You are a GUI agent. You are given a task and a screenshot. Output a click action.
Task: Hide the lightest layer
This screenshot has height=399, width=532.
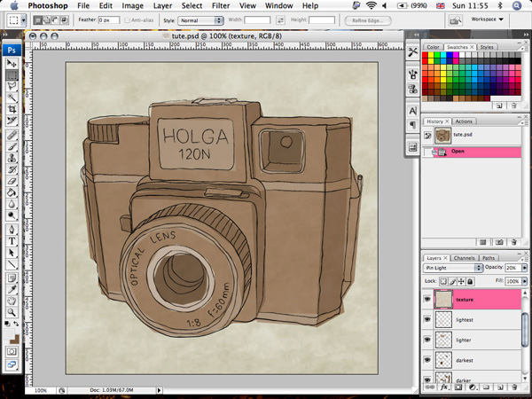click(x=427, y=319)
